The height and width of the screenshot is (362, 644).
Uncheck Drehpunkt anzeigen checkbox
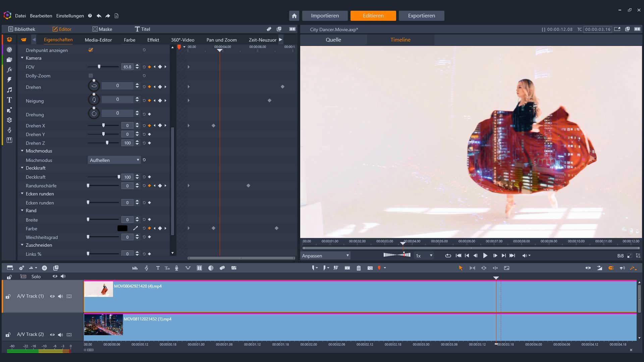pos(91,50)
